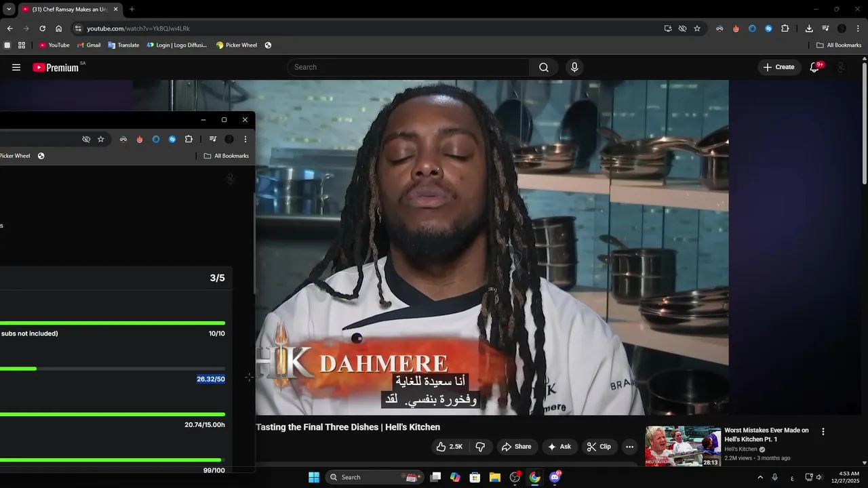The height and width of the screenshot is (488, 868).
Task: Open more actions ellipsis under video
Action: [x=629, y=447]
